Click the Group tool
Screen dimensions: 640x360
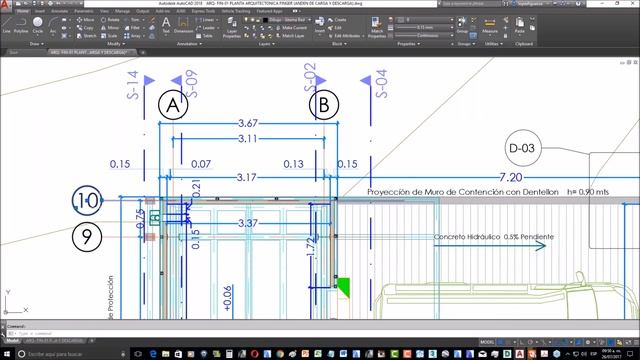[462, 25]
